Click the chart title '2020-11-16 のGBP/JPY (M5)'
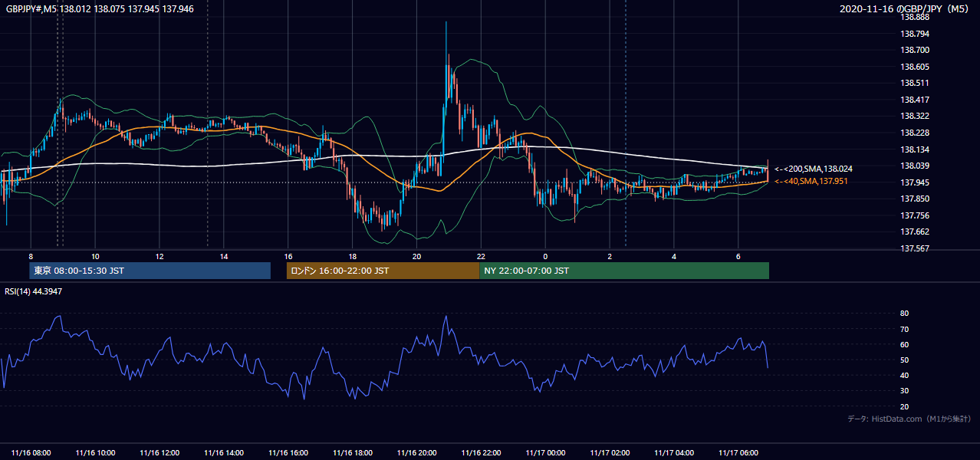The height and width of the screenshot is (460, 980). [905, 8]
